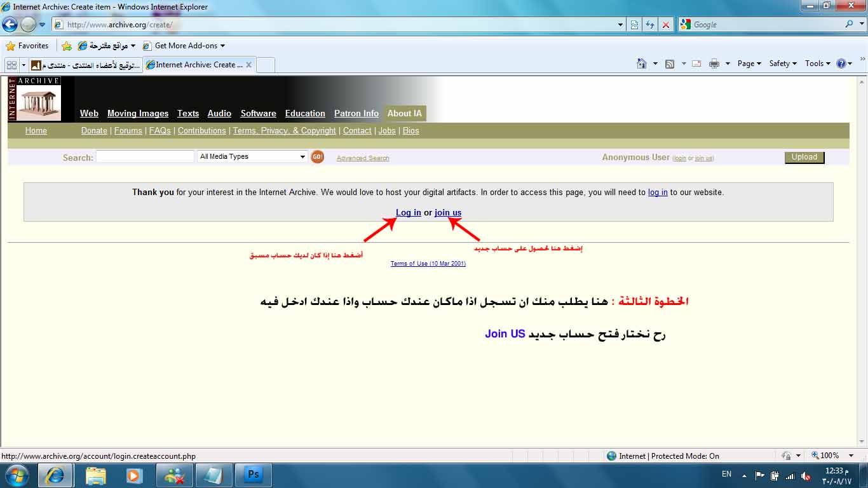868x488 pixels.
Task: Open the Patron Info link
Action: (356, 113)
